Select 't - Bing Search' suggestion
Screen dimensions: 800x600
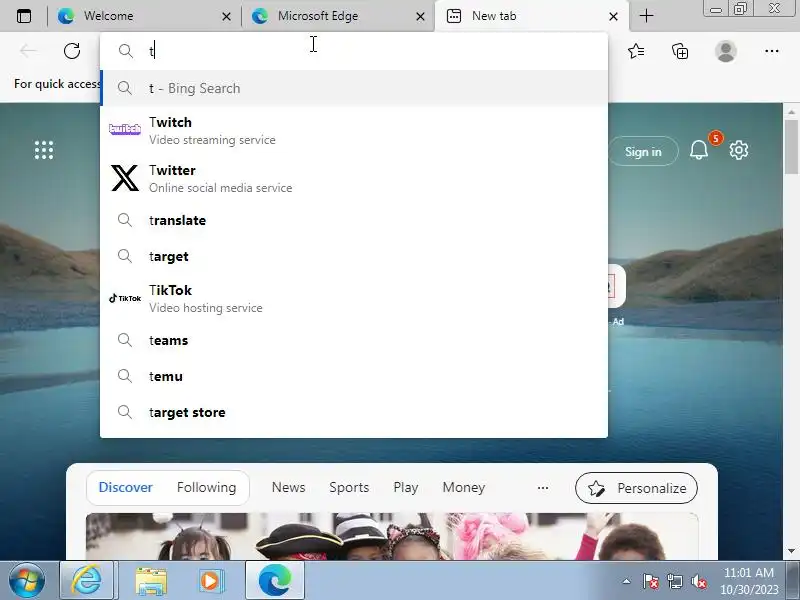[x=354, y=88]
